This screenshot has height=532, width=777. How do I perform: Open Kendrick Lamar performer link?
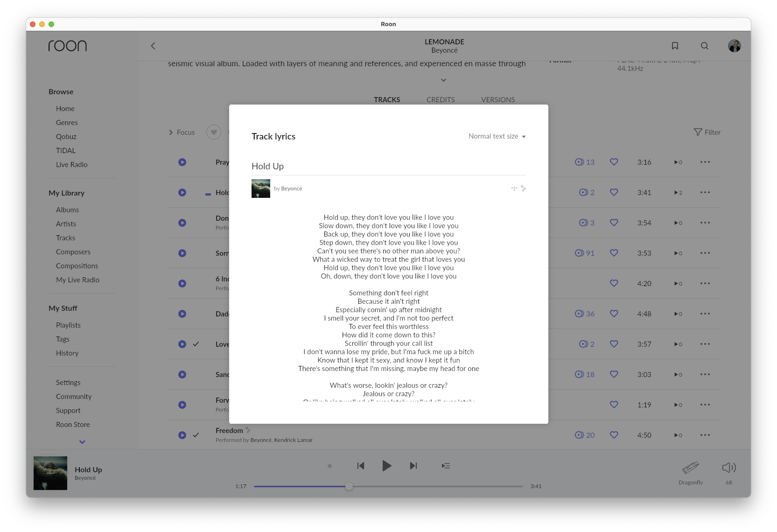click(x=293, y=440)
